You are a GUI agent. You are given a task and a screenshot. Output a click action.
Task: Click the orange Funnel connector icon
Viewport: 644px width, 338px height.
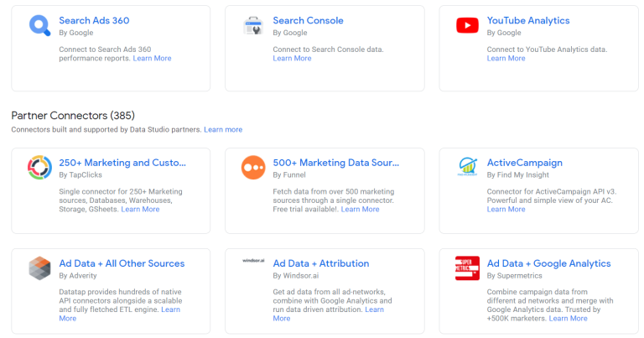252,169
